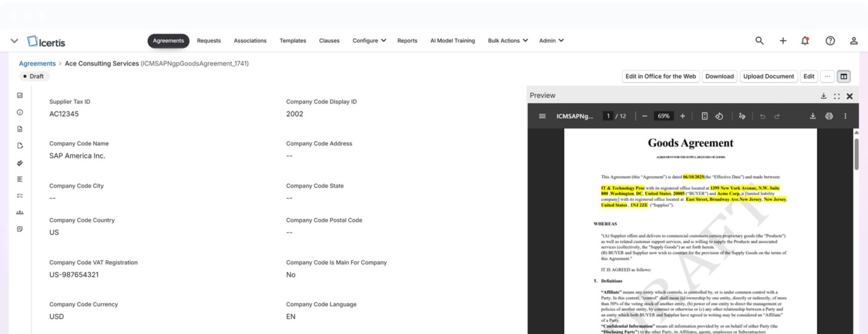Viewport: 868px width, 334px height.
Task: Toggle fit to page in PDF toolbar
Action: (x=704, y=116)
